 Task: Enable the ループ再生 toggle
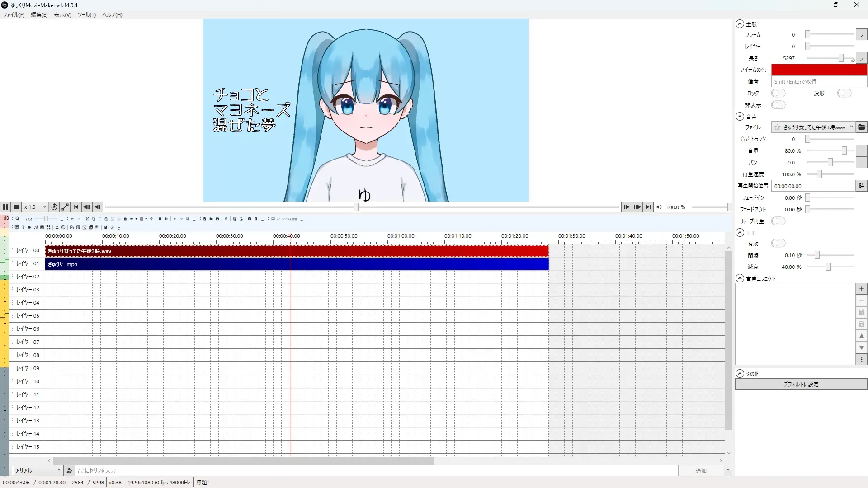coord(778,221)
